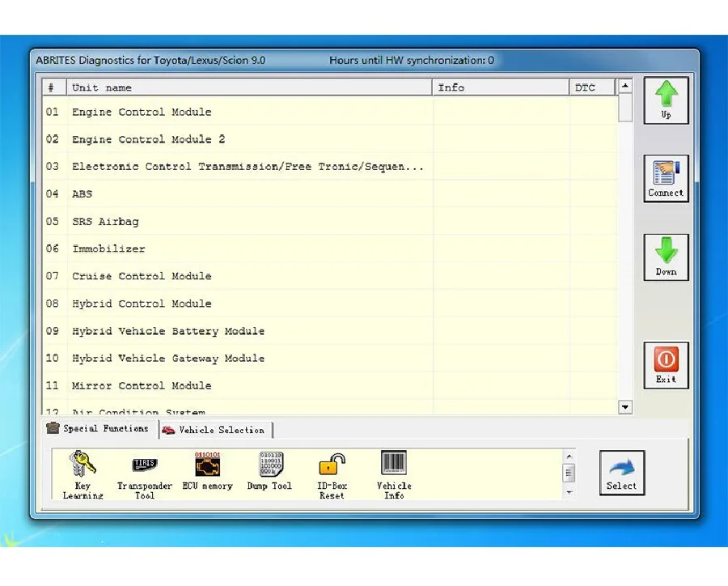Open Vehicle Info barcode icon
Image resolution: width=728 pixels, height=586 pixels.
coord(394,474)
